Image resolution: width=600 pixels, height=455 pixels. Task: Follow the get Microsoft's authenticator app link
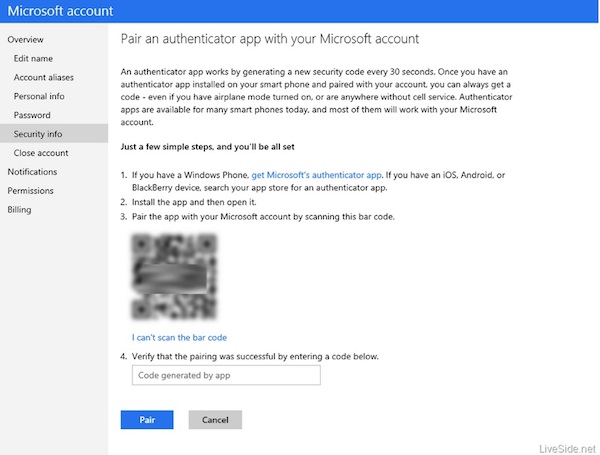tap(316, 175)
